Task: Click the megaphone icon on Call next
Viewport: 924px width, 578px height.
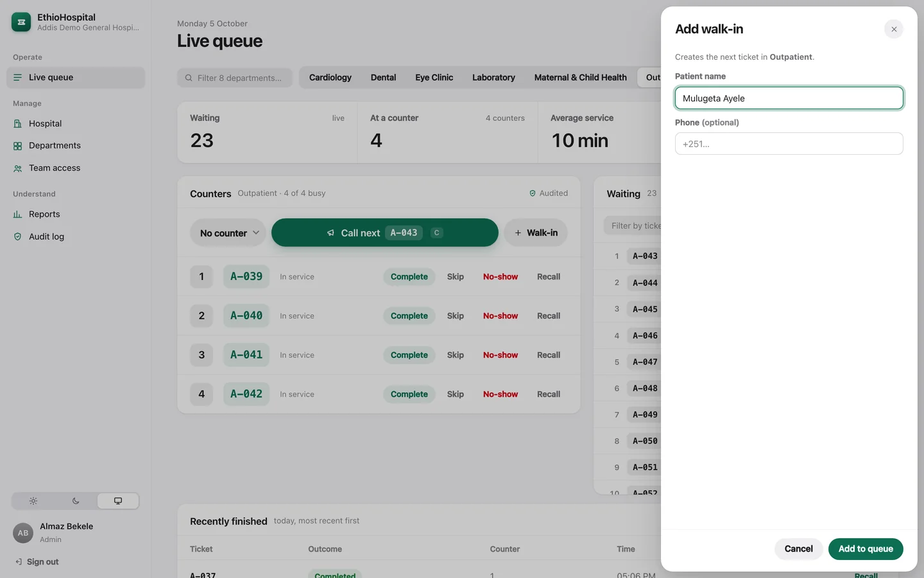Action: [330, 233]
